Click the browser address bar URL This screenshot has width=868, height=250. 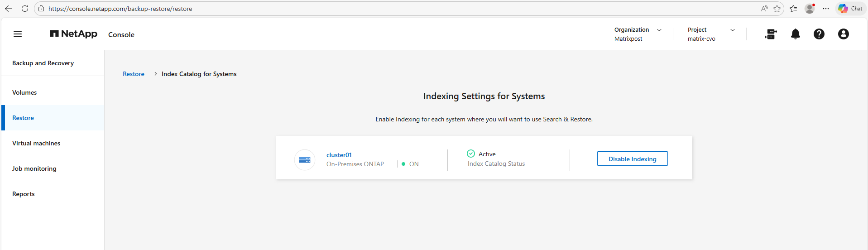[x=120, y=9]
